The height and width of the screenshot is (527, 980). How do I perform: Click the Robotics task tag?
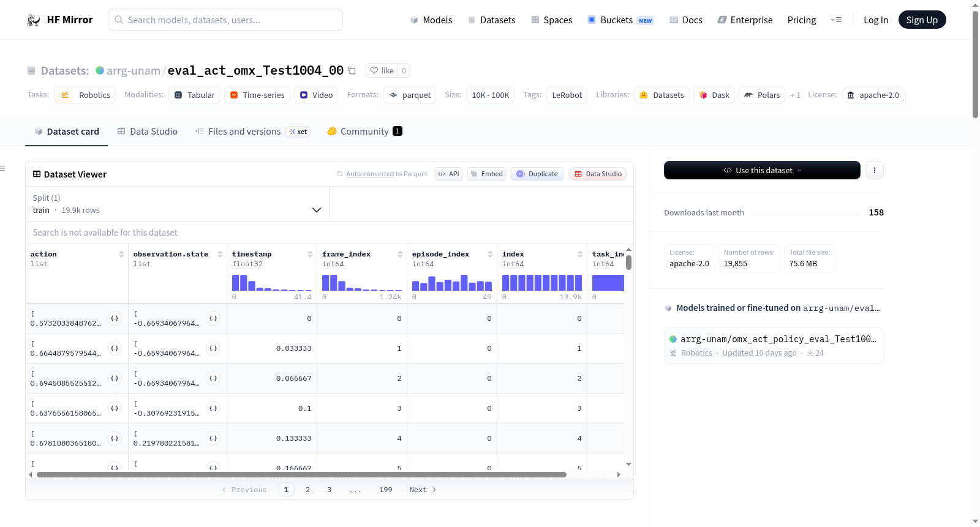[x=85, y=95]
